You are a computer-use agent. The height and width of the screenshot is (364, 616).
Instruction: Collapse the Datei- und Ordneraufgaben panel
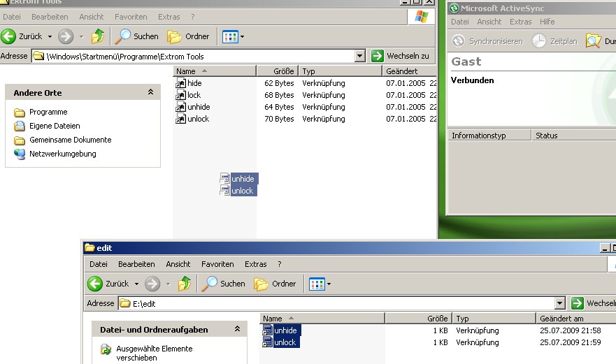pos(237,329)
